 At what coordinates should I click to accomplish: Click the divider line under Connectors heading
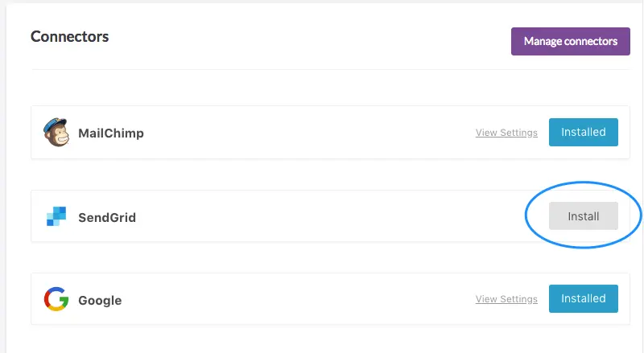322,69
